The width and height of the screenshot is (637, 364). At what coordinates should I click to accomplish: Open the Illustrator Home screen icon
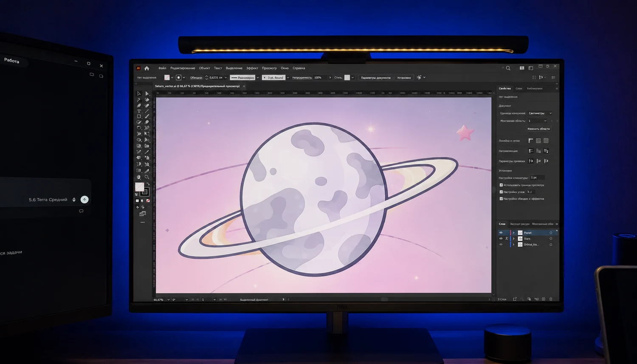click(147, 68)
